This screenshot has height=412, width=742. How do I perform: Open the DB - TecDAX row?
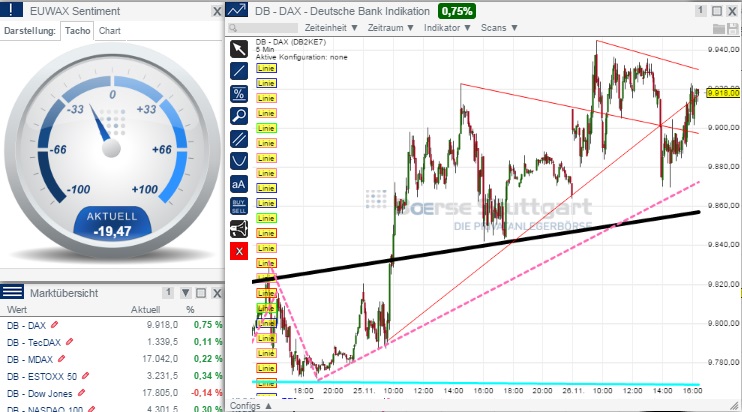pyautogui.click(x=112, y=342)
